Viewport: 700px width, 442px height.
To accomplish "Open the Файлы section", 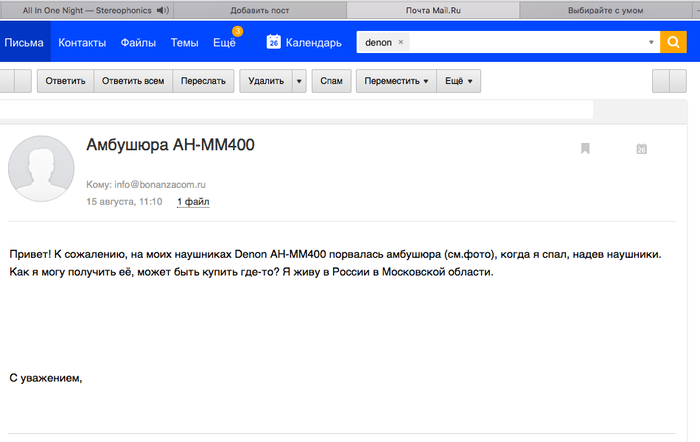I will (138, 43).
